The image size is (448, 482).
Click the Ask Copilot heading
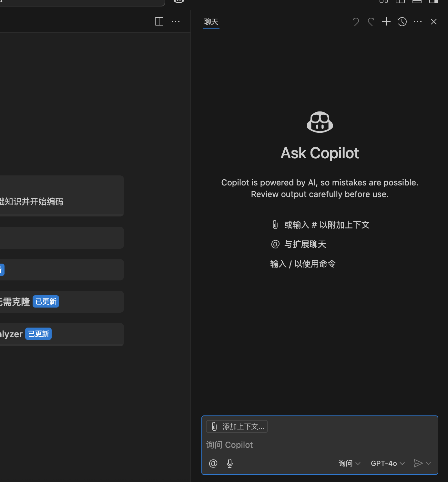pos(320,153)
